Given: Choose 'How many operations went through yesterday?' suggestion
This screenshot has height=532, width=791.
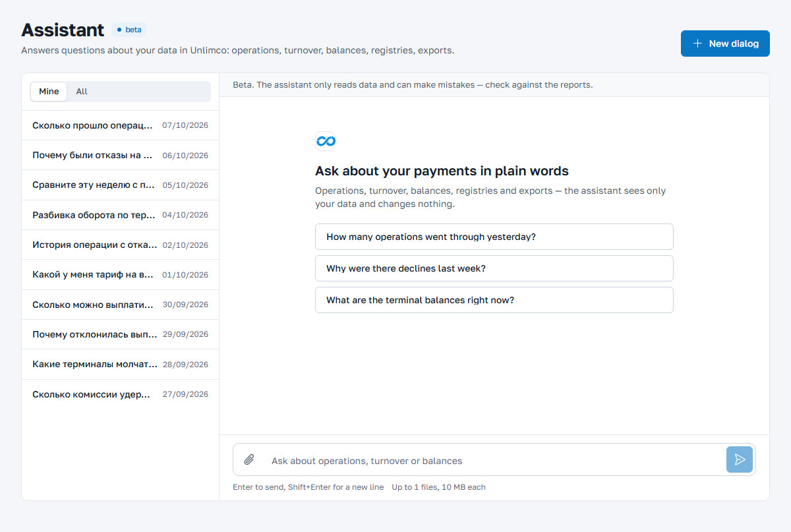Looking at the screenshot, I should pyautogui.click(x=494, y=237).
